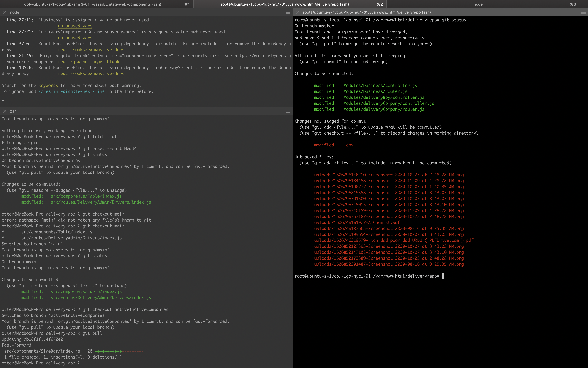Switch to the deliveryrepo ssh tab
588x368 pixels.
290,4
